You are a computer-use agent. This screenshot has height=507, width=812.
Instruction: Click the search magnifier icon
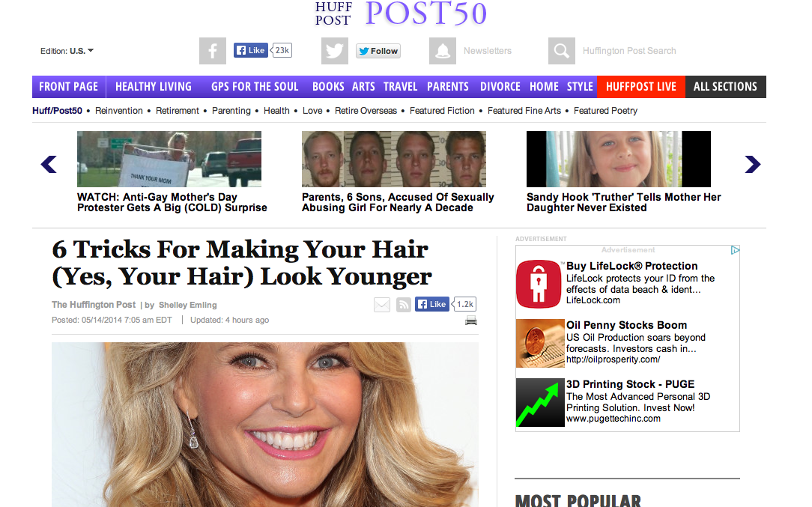coord(562,51)
